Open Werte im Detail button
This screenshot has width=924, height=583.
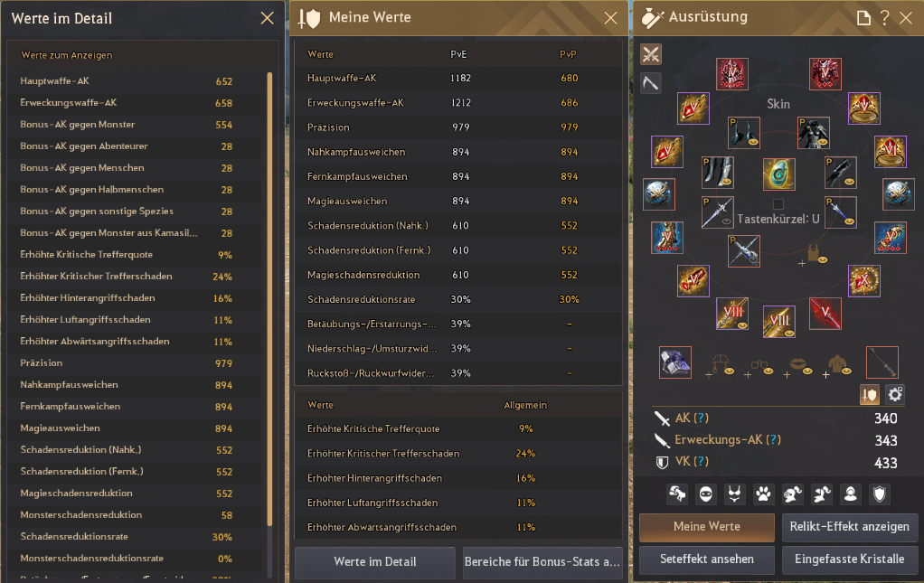click(x=374, y=562)
